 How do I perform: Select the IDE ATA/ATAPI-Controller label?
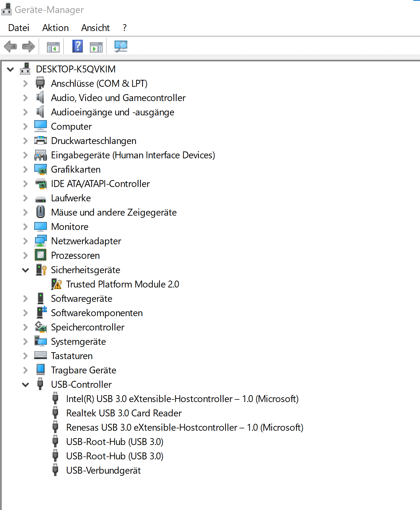tap(100, 184)
